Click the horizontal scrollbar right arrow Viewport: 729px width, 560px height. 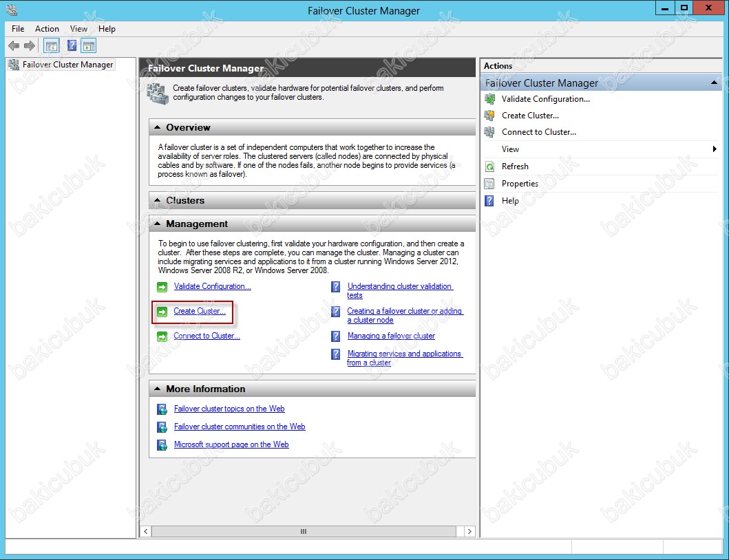coord(469,531)
